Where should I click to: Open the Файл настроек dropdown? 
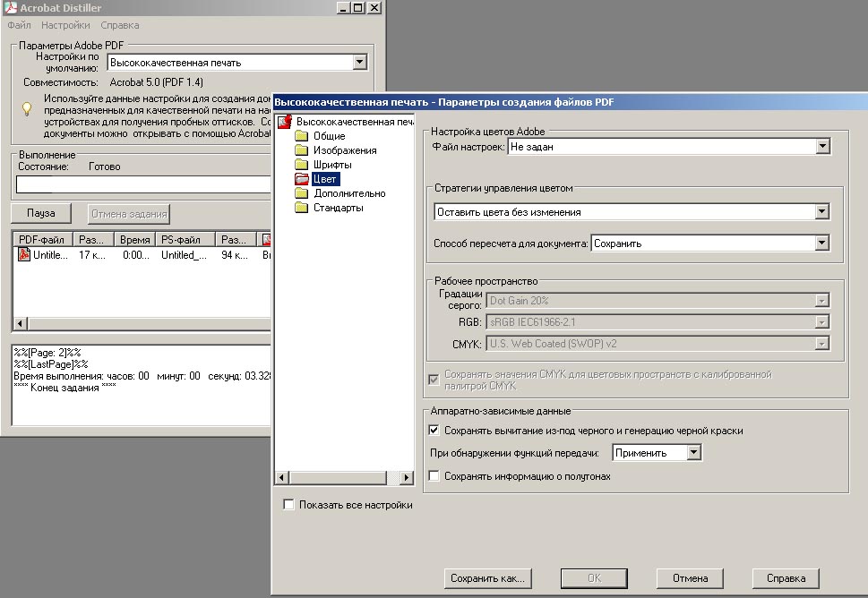822,147
